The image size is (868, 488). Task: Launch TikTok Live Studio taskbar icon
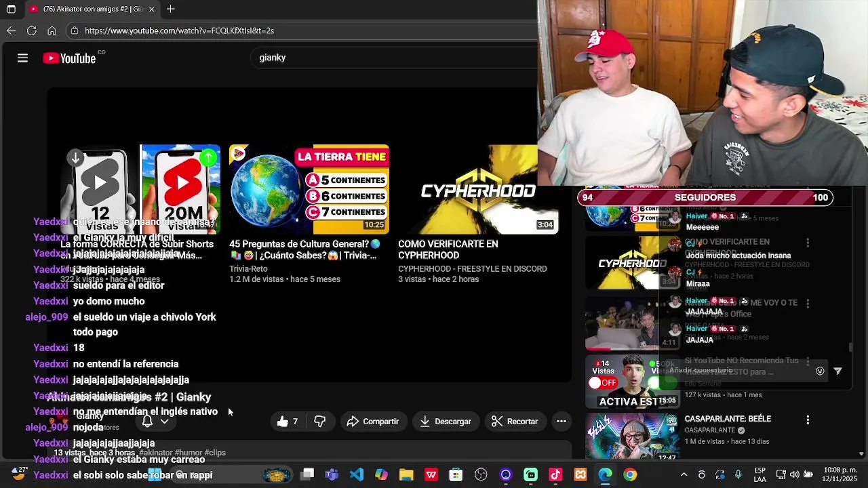555,474
